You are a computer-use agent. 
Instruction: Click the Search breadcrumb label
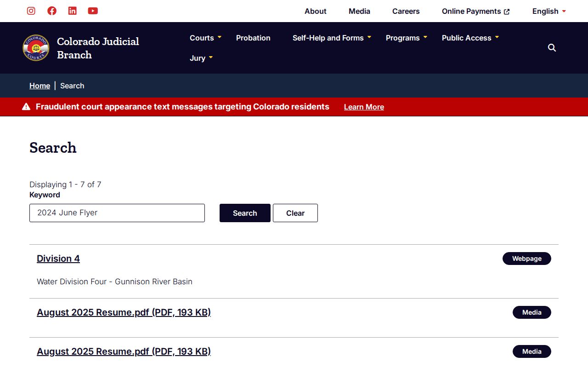[72, 86]
